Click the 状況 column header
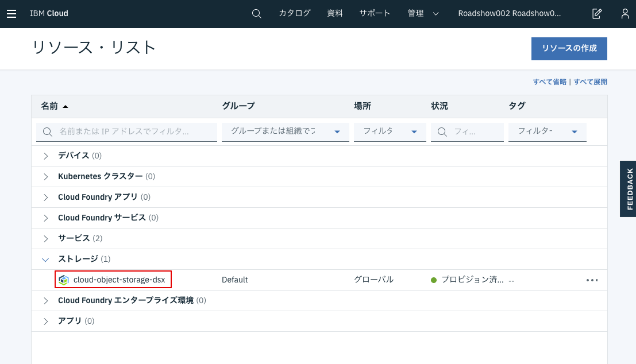Viewport: 636px width, 364px height. click(x=440, y=106)
